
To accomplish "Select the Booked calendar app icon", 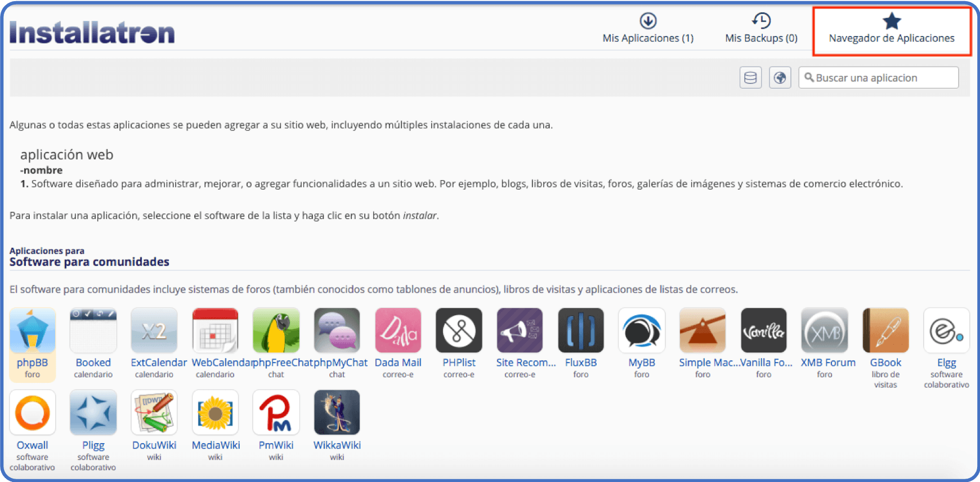I will click(93, 331).
